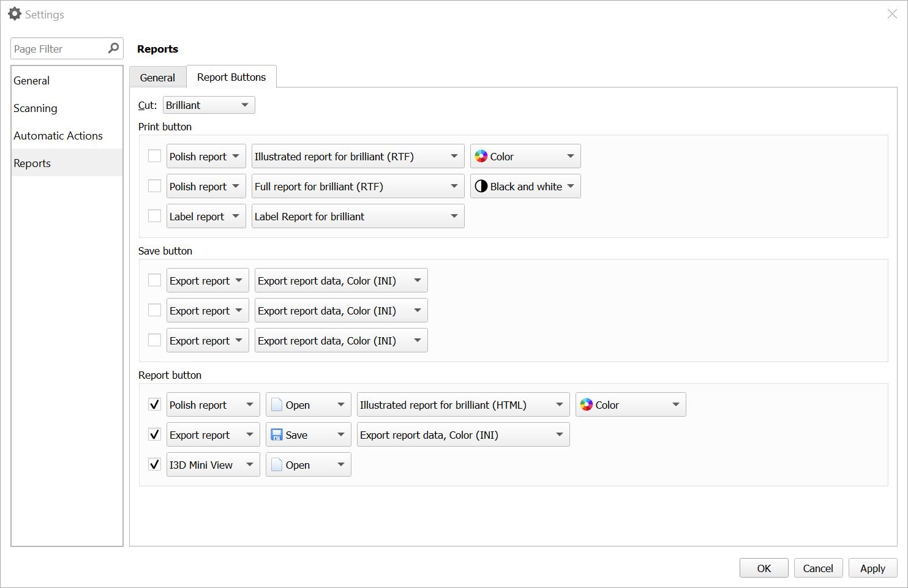Enable the first Print button checkbox

(154, 155)
